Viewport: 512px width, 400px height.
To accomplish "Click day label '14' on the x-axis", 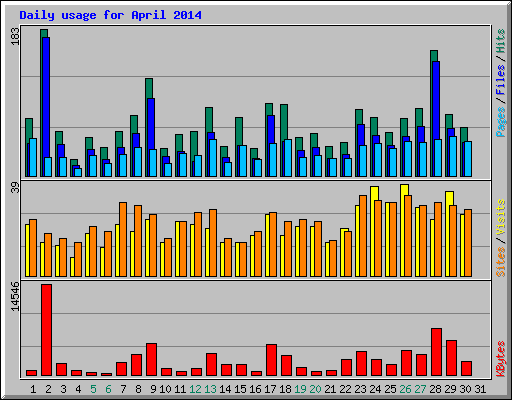I will click(225, 389).
